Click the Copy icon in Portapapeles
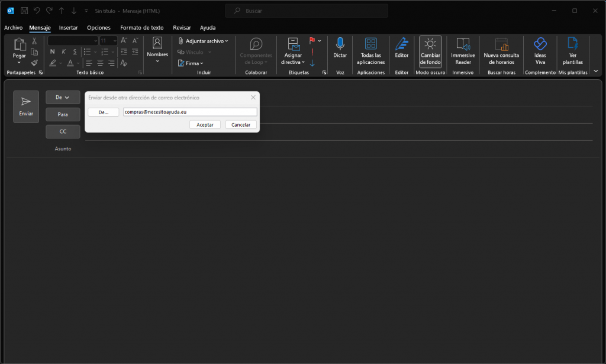Viewport: 606px width, 364px height. [34, 51]
